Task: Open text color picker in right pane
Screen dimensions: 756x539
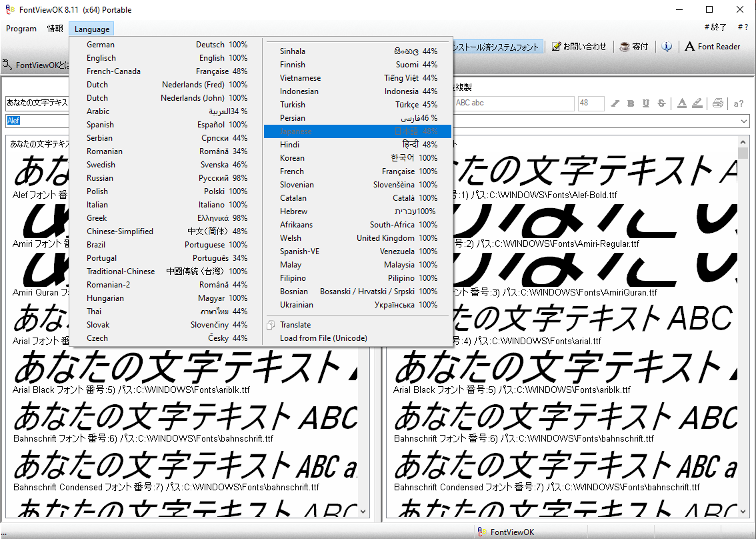Action: (x=682, y=103)
